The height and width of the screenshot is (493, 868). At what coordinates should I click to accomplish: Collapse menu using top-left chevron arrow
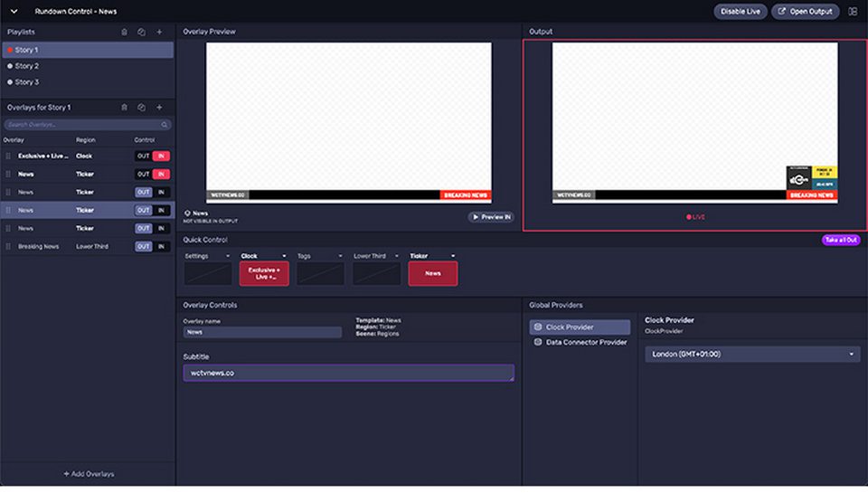coord(14,12)
